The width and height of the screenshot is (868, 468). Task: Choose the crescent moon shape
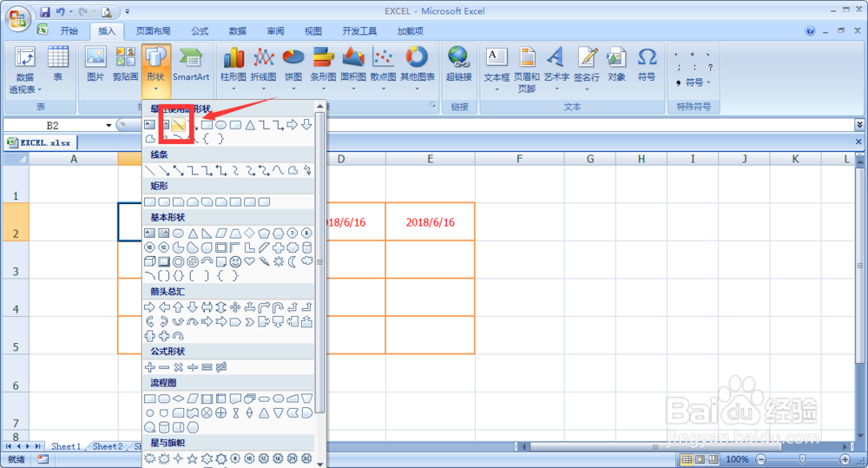[293, 261]
